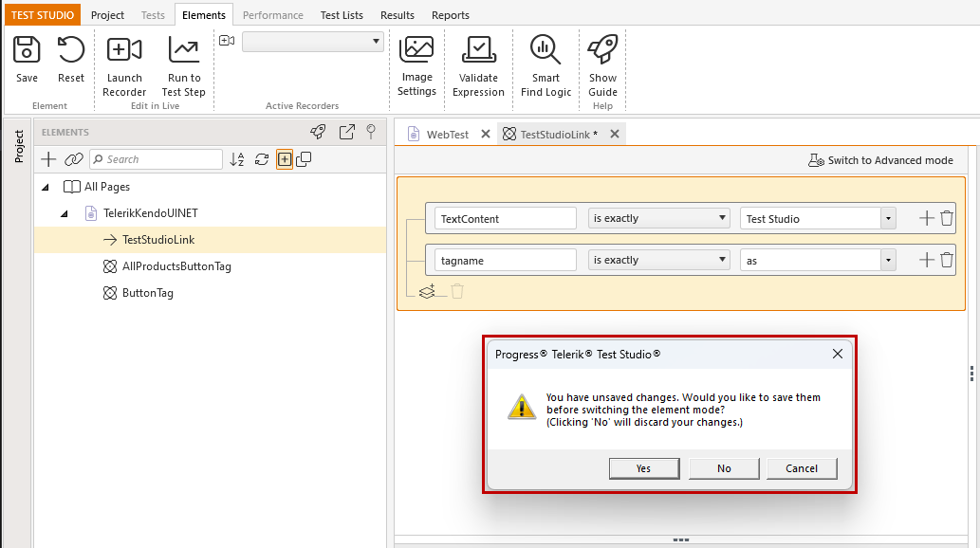Screen dimensions: 980x548
Task: Click disabled trash icon beside add level
Action: click(x=457, y=291)
